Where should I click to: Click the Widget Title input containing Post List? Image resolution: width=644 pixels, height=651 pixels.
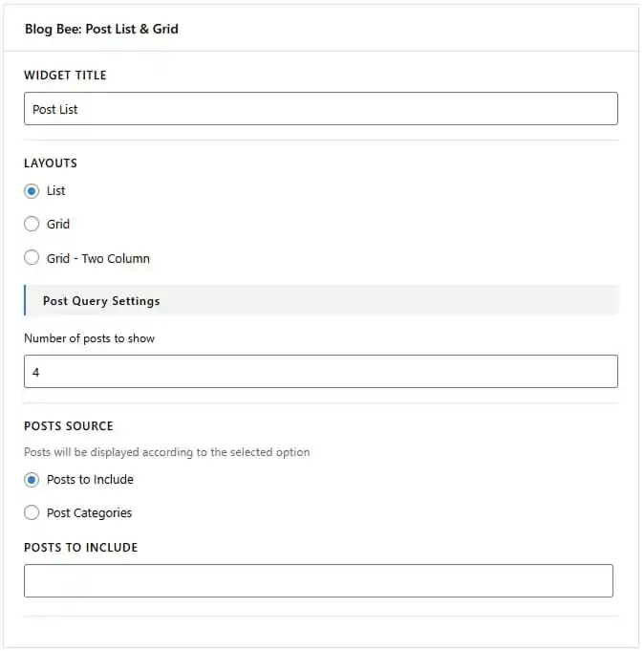(321, 109)
